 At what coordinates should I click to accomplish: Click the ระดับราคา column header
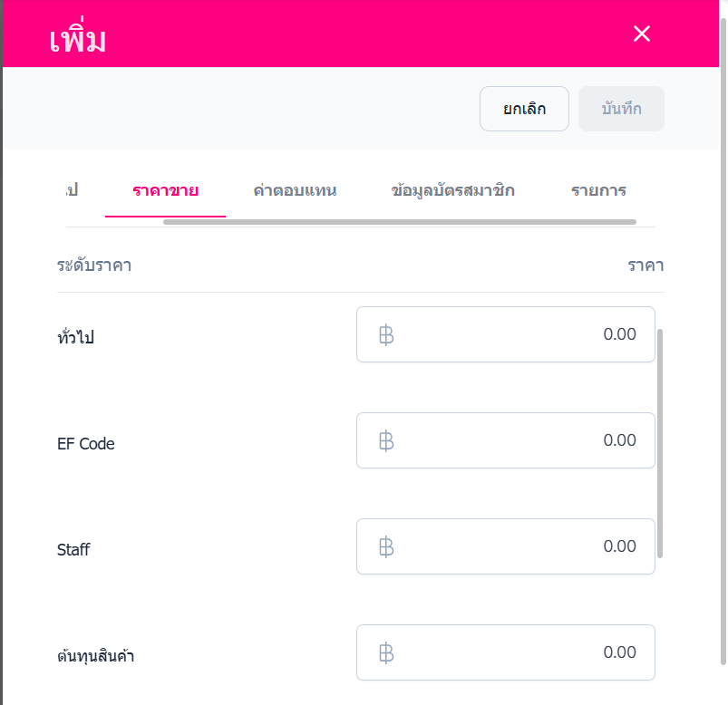pos(94,266)
